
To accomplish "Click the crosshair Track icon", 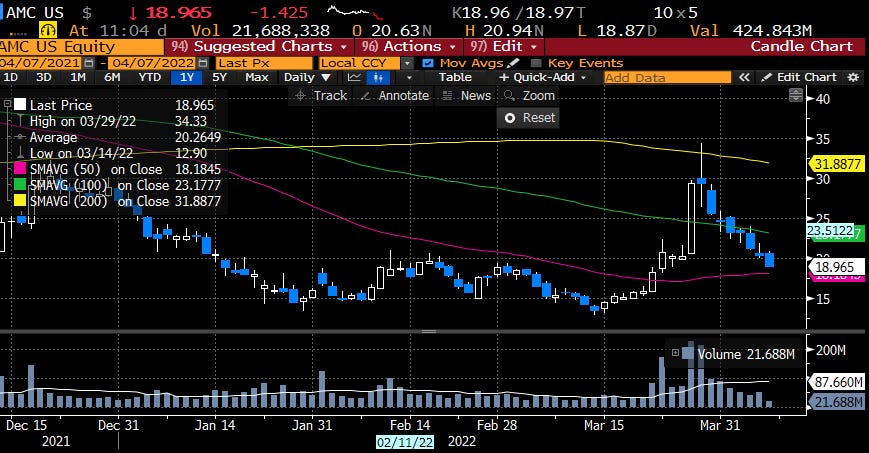I will (x=300, y=96).
